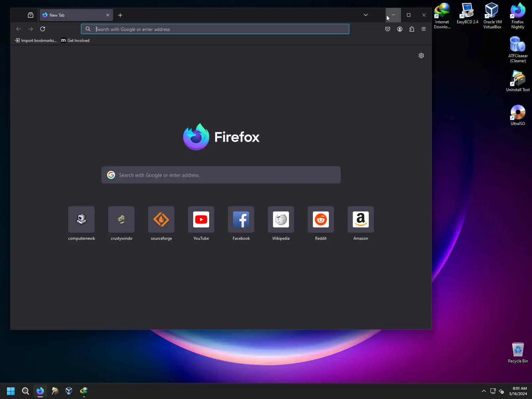Open the Amazon shortcut tile
The image size is (532, 399).
361,223
